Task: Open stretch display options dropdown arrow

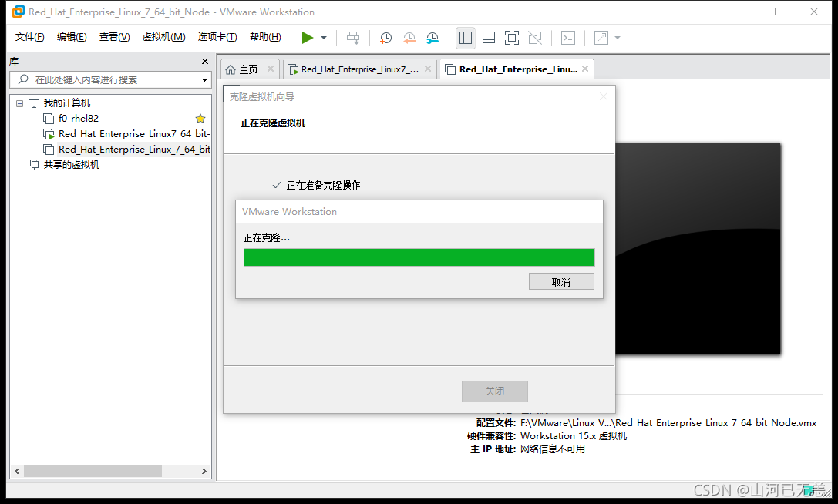Action: (618, 38)
